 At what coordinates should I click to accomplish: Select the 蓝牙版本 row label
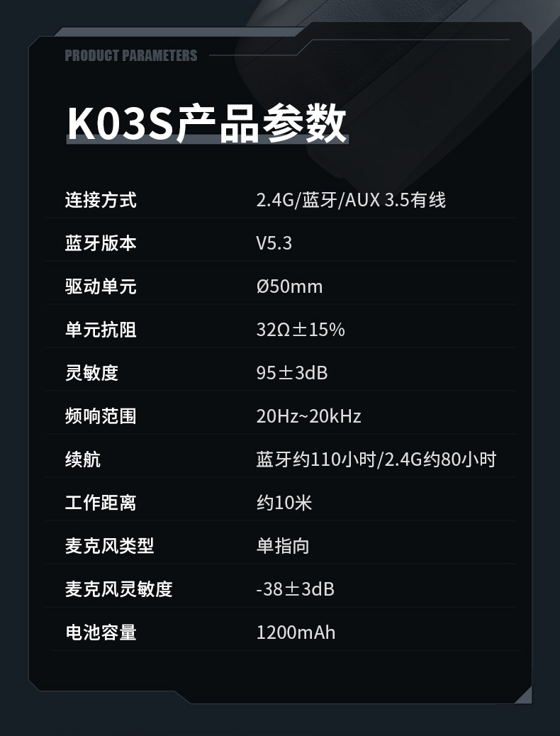click(101, 243)
